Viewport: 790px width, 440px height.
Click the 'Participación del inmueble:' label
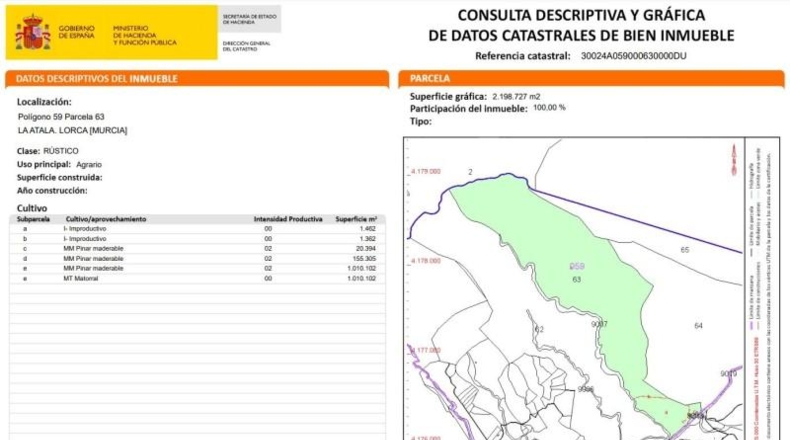(469, 108)
